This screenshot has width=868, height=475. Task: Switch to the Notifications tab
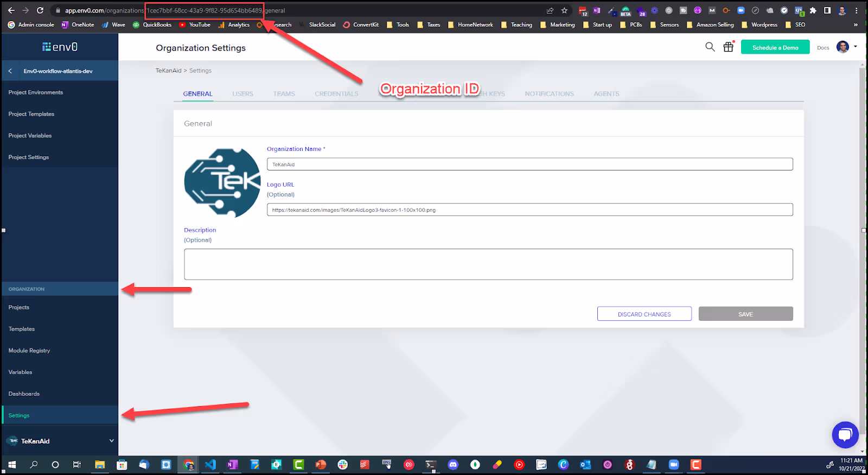tap(549, 94)
